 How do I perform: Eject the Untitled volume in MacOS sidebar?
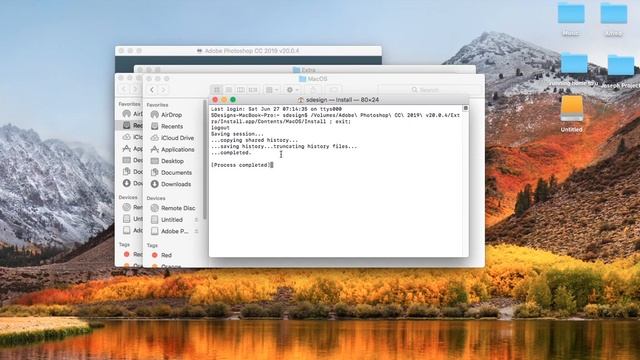tap(196, 220)
